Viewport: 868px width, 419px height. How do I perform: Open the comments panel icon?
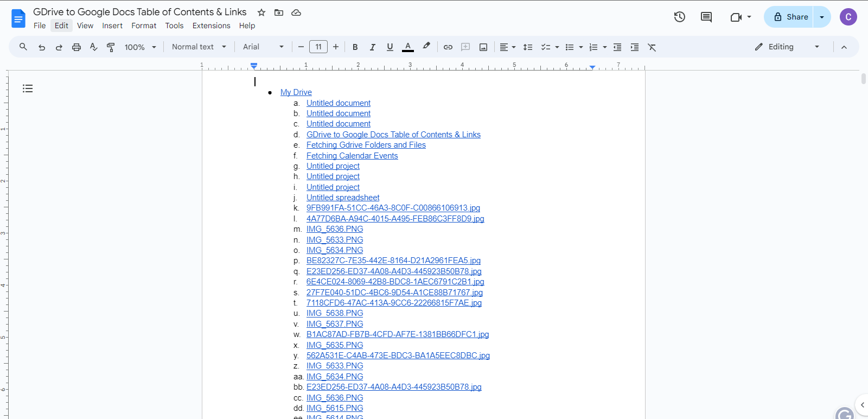pos(706,17)
